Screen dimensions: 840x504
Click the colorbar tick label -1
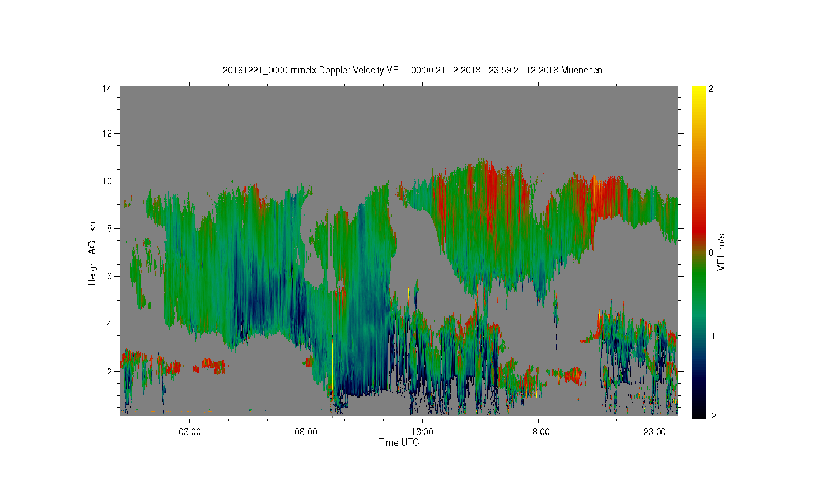tap(712, 336)
